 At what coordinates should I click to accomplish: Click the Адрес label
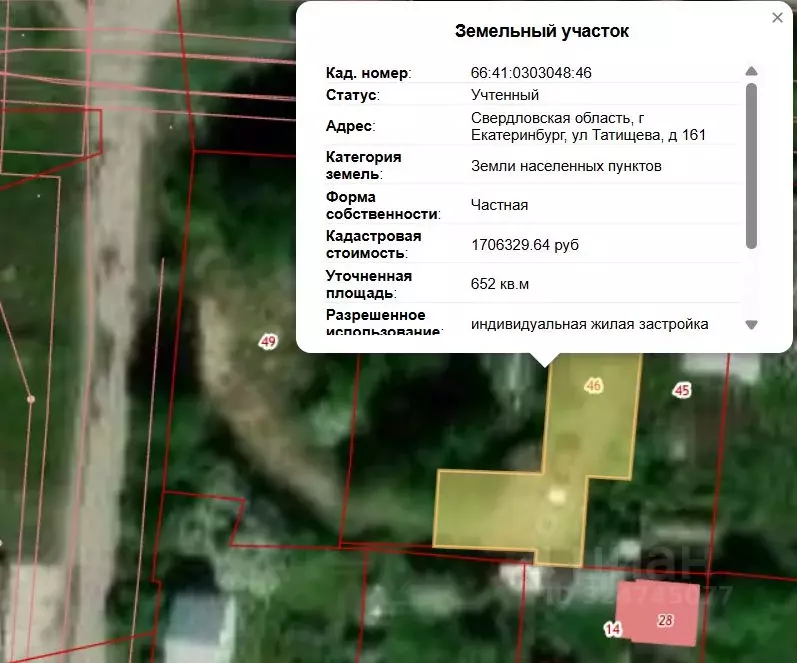350,126
